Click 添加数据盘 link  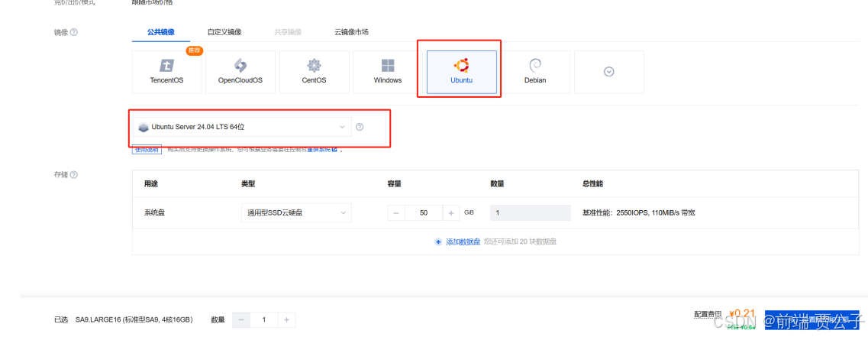point(463,242)
